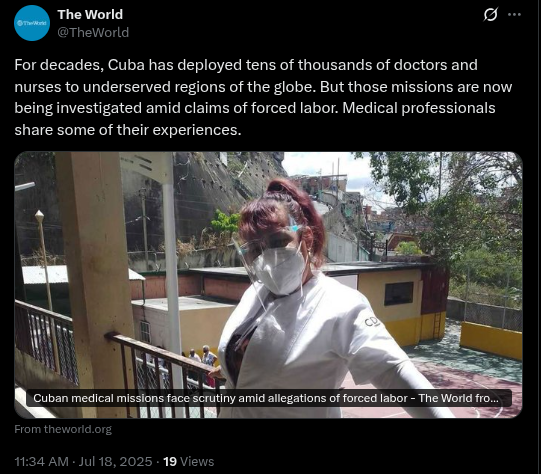Click the Jul 18, 2025 date

pos(115,462)
